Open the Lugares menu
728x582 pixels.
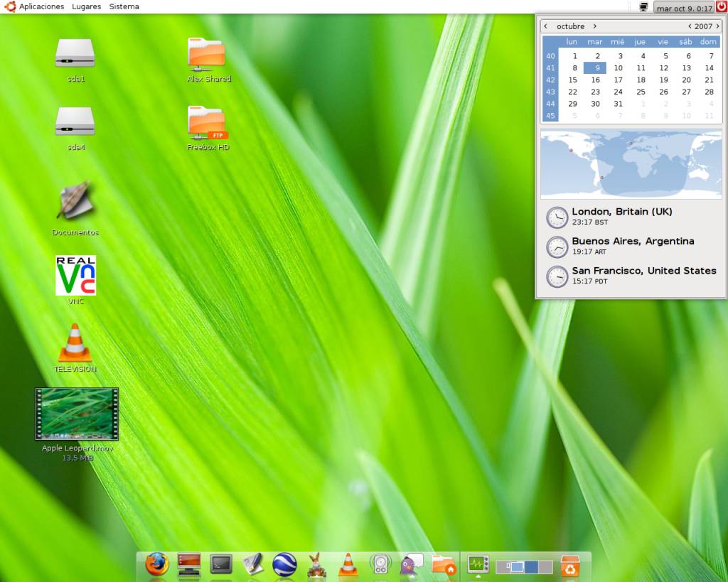coord(86,6)
